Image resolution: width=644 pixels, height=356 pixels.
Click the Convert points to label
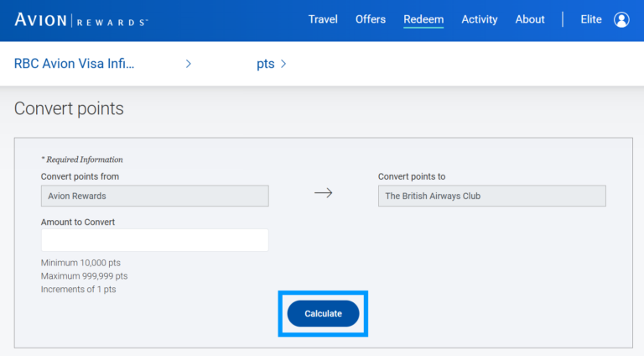pos(412,176)
